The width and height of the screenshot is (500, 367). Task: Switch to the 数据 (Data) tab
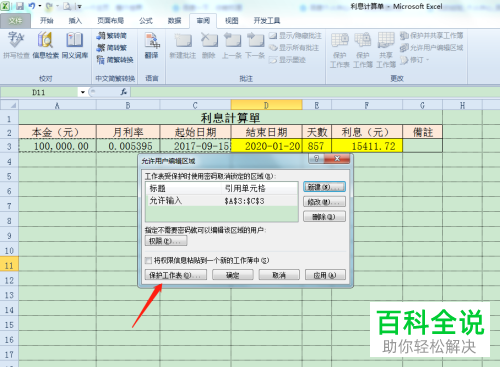[174, 21]
